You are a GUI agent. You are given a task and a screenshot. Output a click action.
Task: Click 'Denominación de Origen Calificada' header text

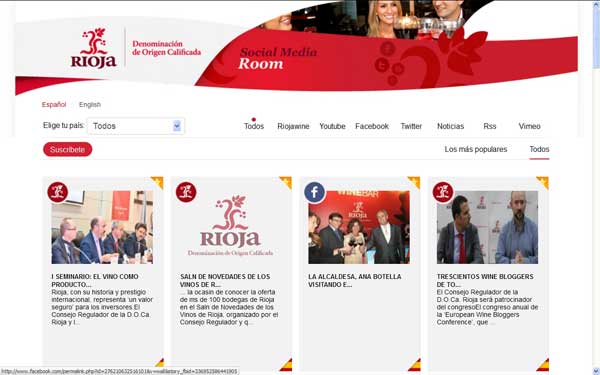pyautogui.click(x=166, y=48)
